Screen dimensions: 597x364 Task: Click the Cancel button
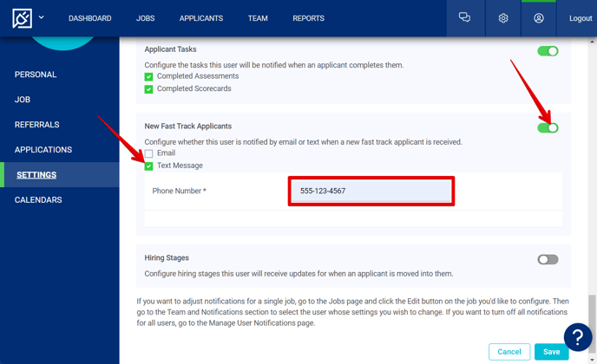[509, 352]
